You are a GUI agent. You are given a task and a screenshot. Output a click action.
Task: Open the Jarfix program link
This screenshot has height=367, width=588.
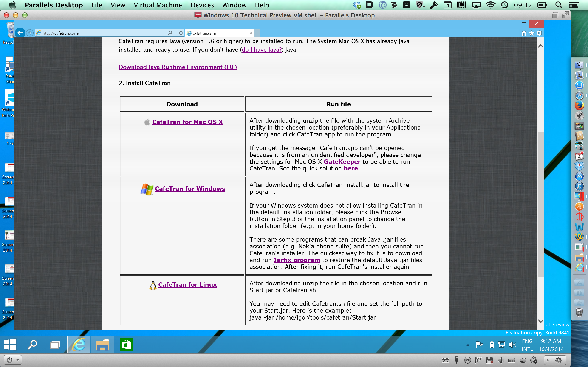click(297, 260)
